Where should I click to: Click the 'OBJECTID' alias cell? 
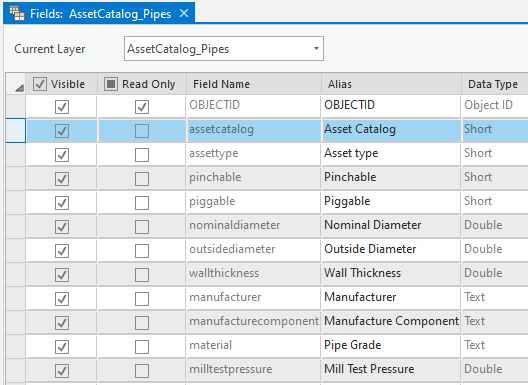[x=391, y=106]
